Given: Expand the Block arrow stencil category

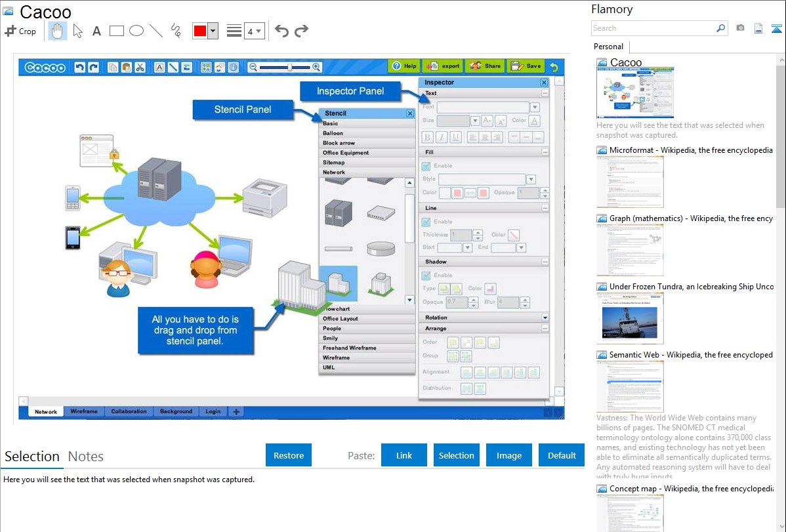Looking at the screenshot, I should [367, 143].
